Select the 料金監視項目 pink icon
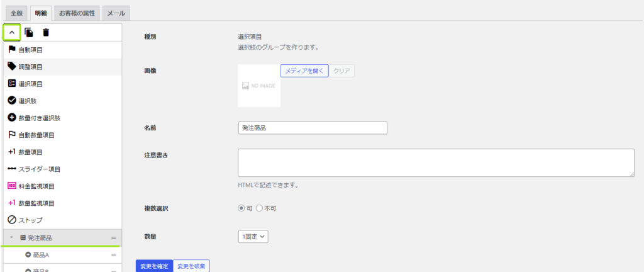Image resolution: width=644 pixels, height=272 pixels. [11, 186]
